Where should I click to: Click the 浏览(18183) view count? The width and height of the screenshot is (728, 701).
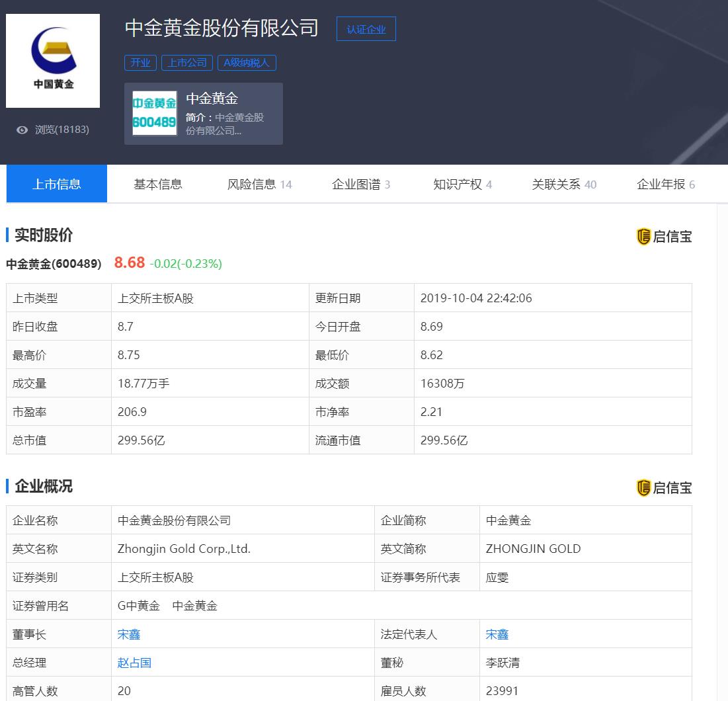[x=62, y=130]
